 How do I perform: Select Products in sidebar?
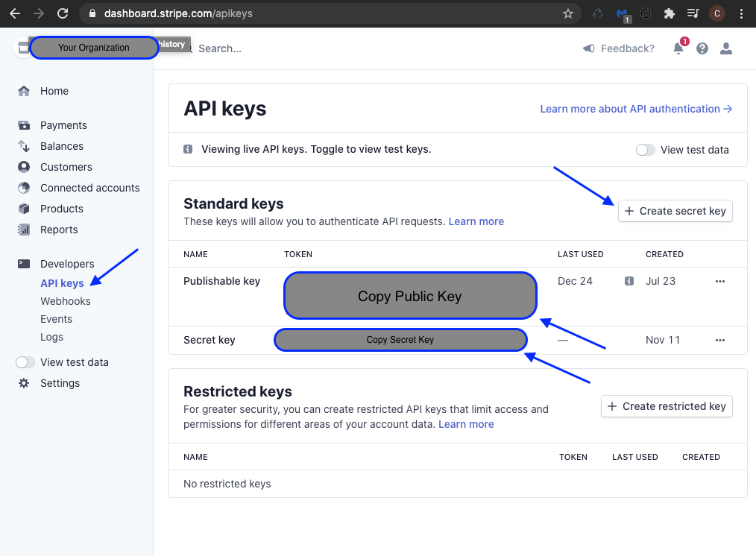[x=62, y=209]
